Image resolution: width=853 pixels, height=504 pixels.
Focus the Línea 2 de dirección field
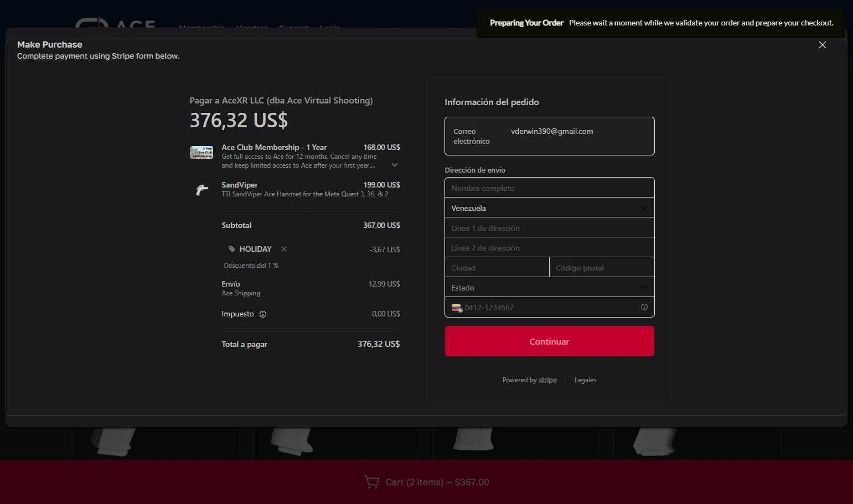click(550, 247)
